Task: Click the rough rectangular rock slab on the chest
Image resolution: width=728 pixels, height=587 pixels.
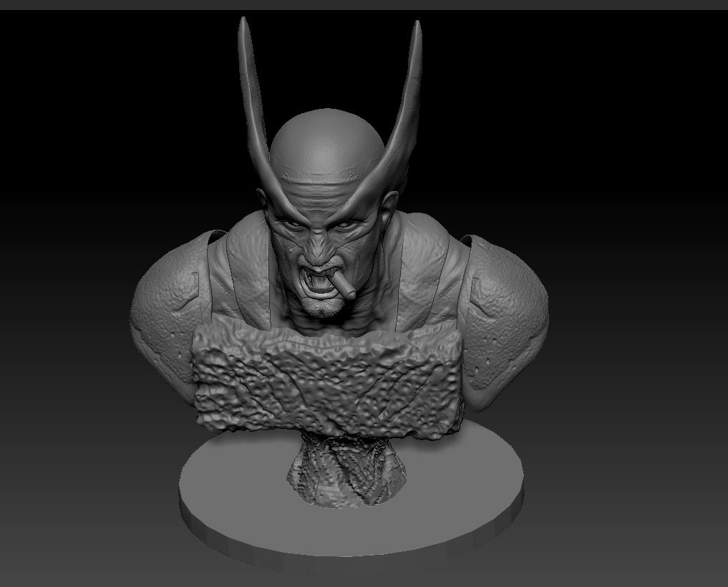Action: tap(328, 377)
